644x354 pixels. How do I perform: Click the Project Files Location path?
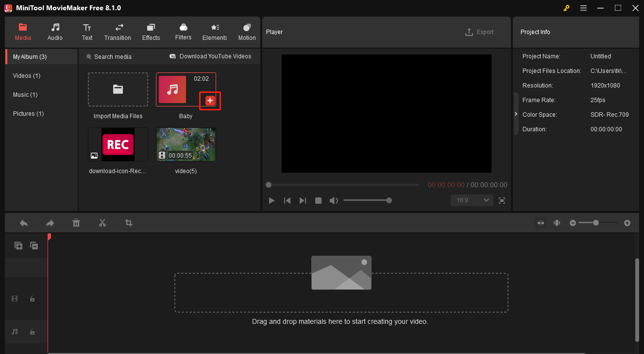click(609, 71)
